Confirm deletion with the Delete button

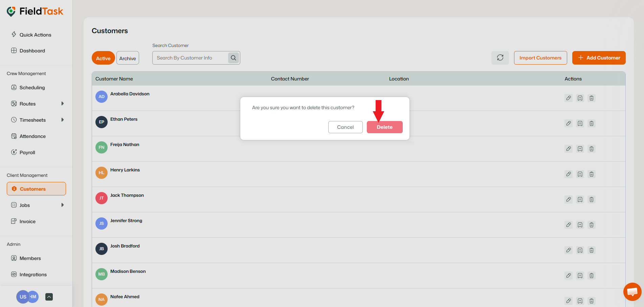384,127
